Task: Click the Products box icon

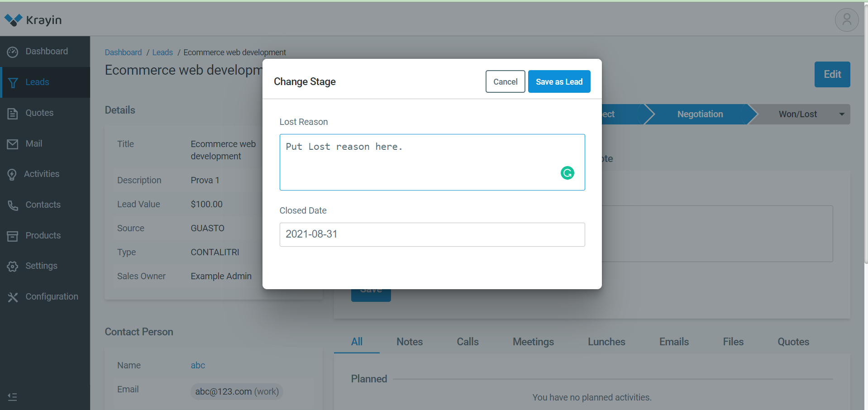Action: point(13,236)
